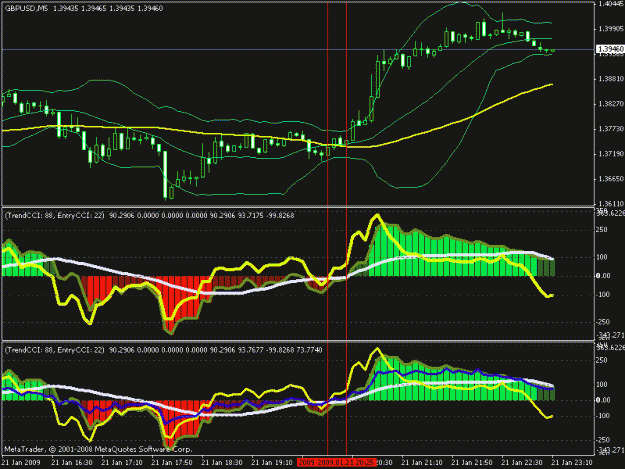
Task: Click the 1.37190 price axis label
Action: click(611, 154)
